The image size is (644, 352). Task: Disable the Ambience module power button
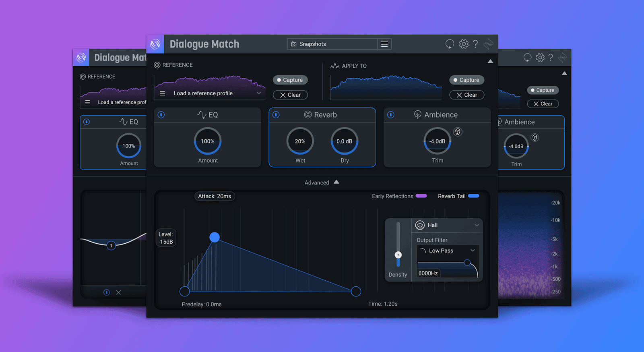click(x=391, y=115)
